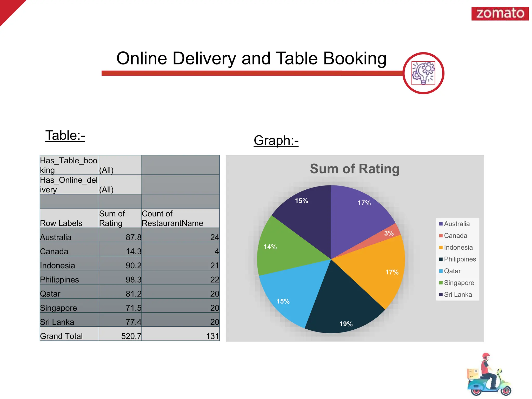532x399 pixels.
Task: Click the Graph:- heading
Action: point(276,141)
